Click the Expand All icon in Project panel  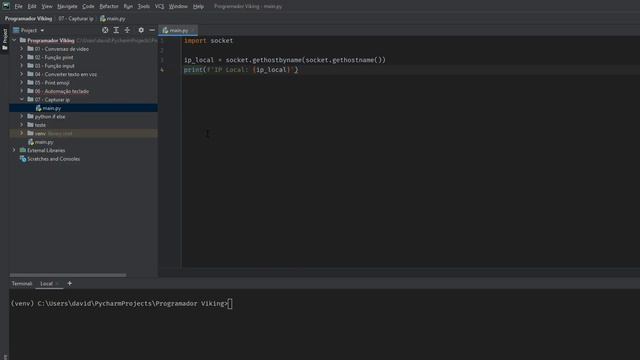[116, 30]
